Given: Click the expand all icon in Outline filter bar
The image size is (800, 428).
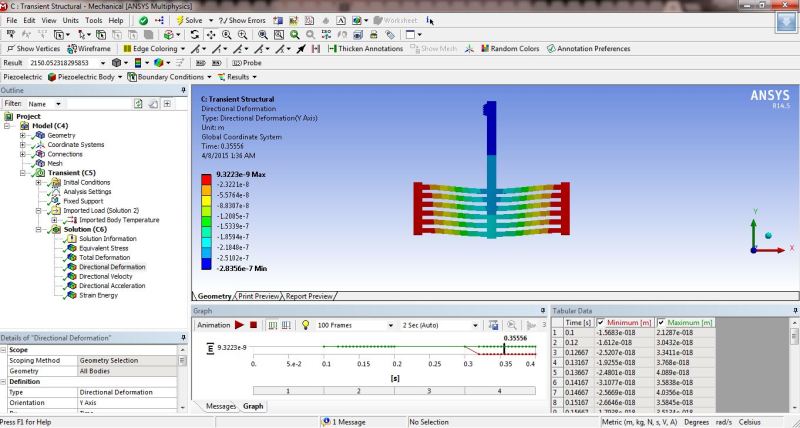Looking at the screenshot, I should [167, 104].
